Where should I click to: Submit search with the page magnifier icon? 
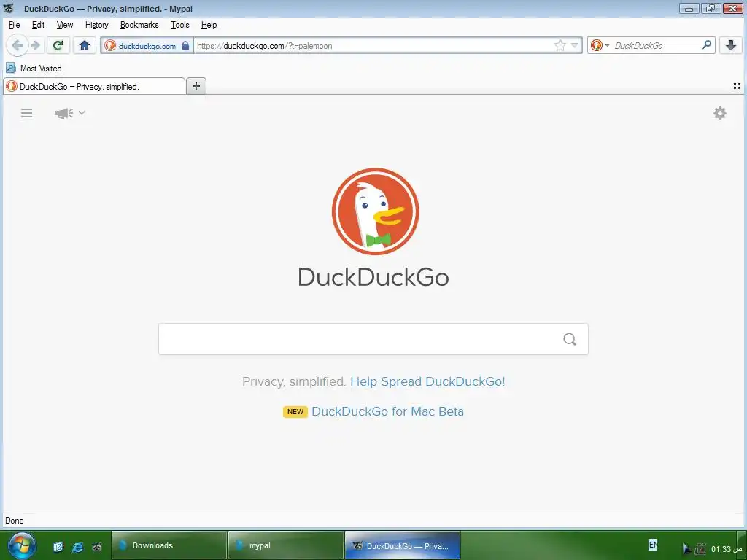(x=570, y=339)
